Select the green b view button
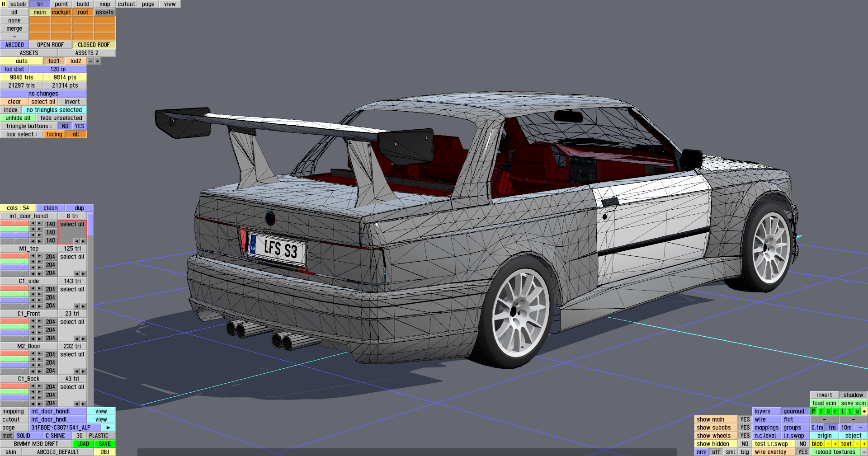The width and height of the screenshot is (868, 456). pyautogui.click(x=828, y=411)
